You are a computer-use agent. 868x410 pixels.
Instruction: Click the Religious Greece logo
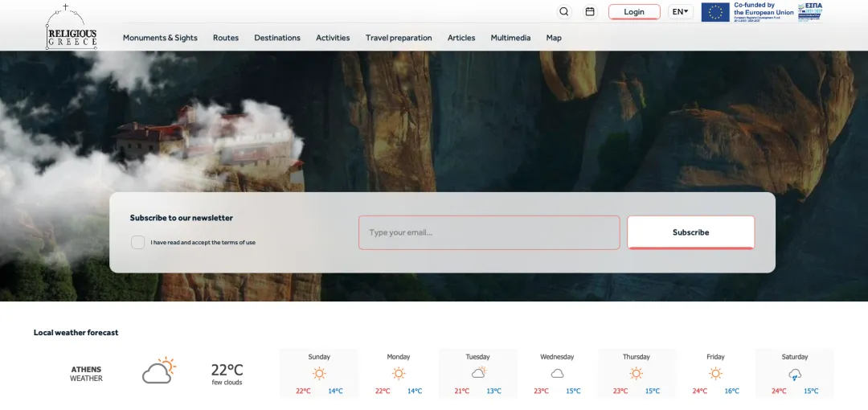tap(71, 28)
